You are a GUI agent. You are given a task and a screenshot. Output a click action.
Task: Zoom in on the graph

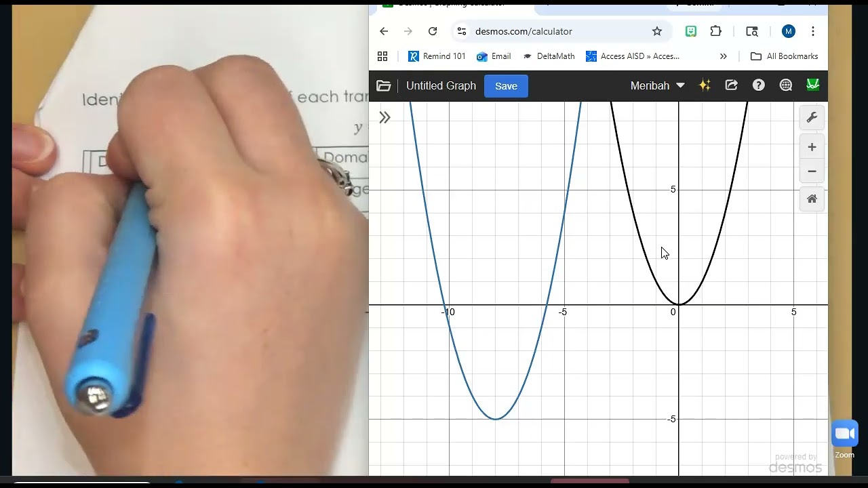click(x=812, y=147)
